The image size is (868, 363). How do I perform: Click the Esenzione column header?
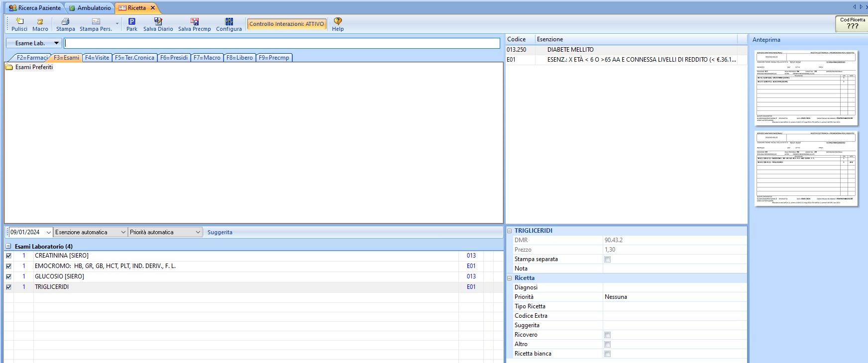636,39
